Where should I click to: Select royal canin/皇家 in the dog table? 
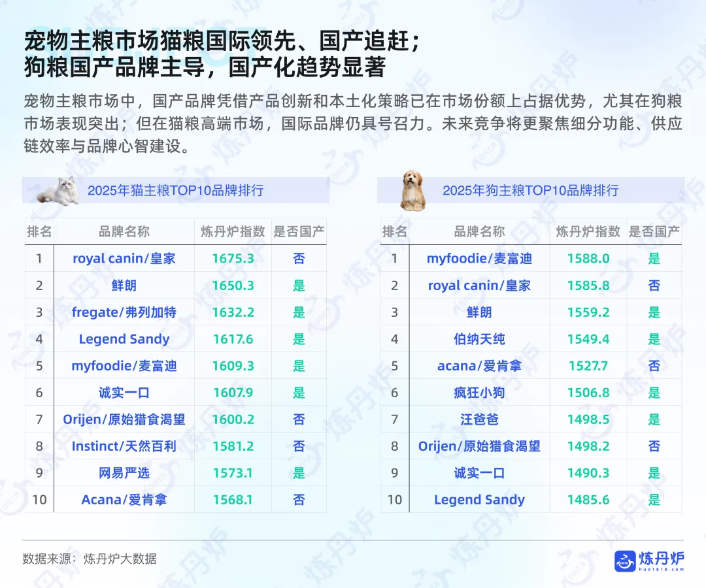pos(479,286)
